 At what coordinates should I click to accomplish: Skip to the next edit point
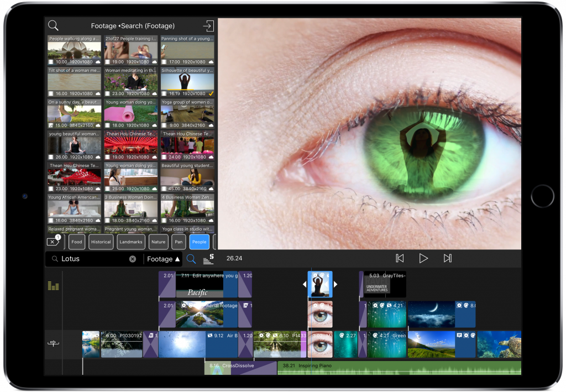click(x=448, y=258)
